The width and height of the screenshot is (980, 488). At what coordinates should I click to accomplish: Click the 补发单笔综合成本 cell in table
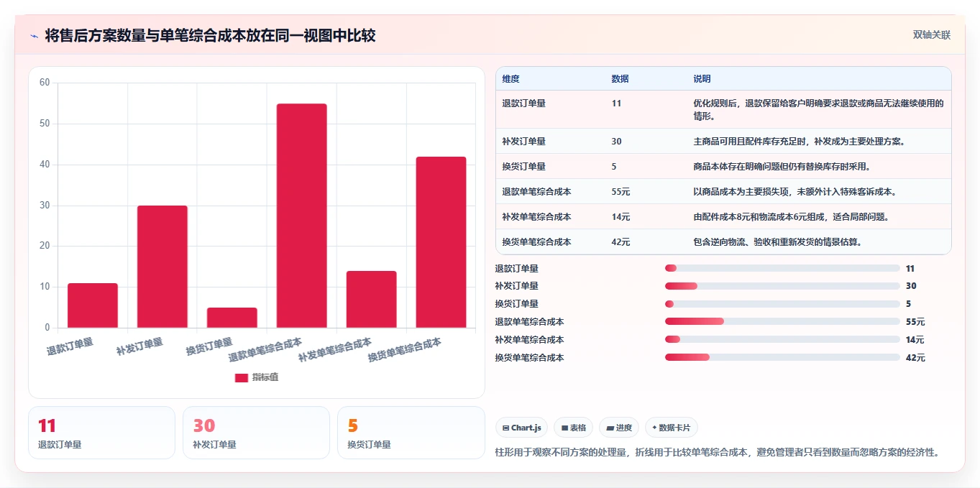coord(537,217)
